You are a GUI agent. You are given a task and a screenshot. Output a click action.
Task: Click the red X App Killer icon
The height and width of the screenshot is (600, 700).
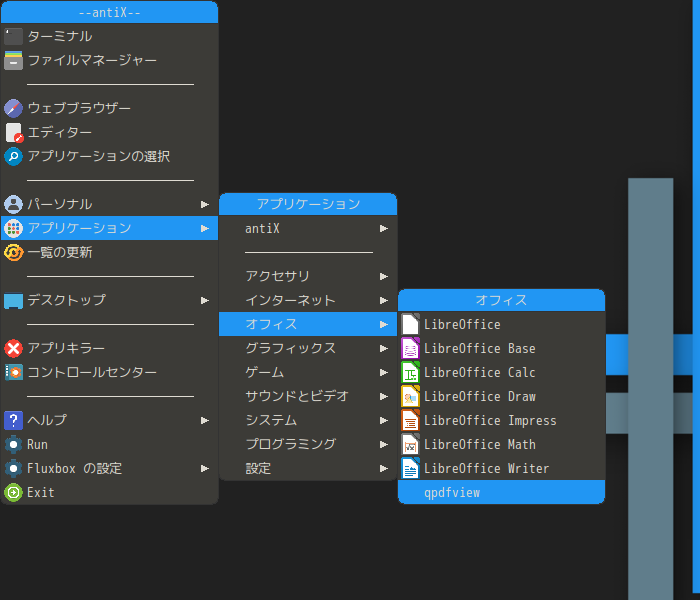point(13,348)
